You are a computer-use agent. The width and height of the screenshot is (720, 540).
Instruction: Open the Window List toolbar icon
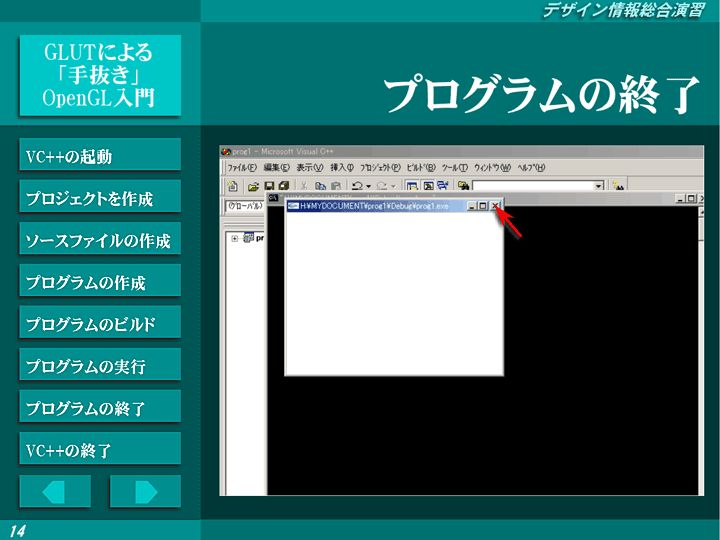click(443, 186)
